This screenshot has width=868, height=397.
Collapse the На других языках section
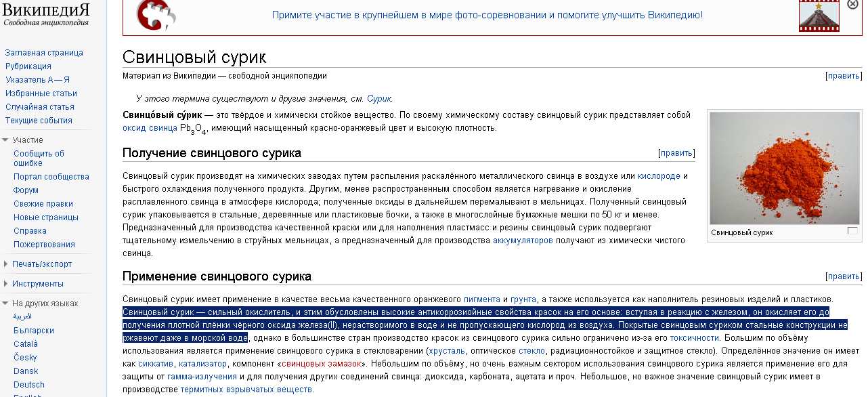tap(6, 304)
